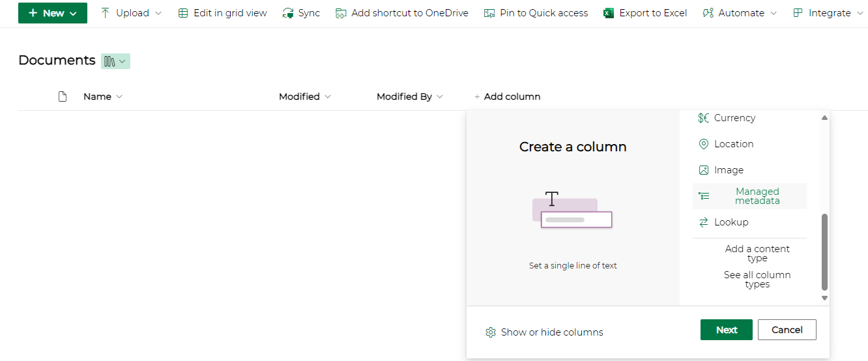
Task: Click the Edit in grid view icon
Action: (x=183, y=13)
